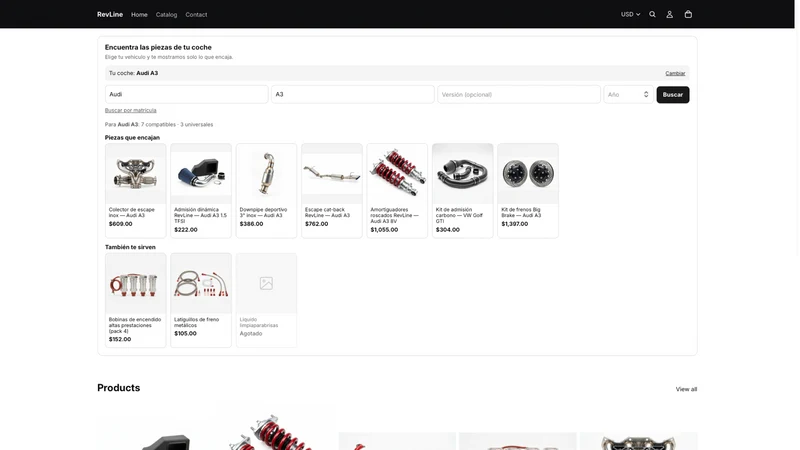The height and width of the screenshot is (450, 800).
Task: Open the search magnifier icon
Action: [x=652, y=14]
